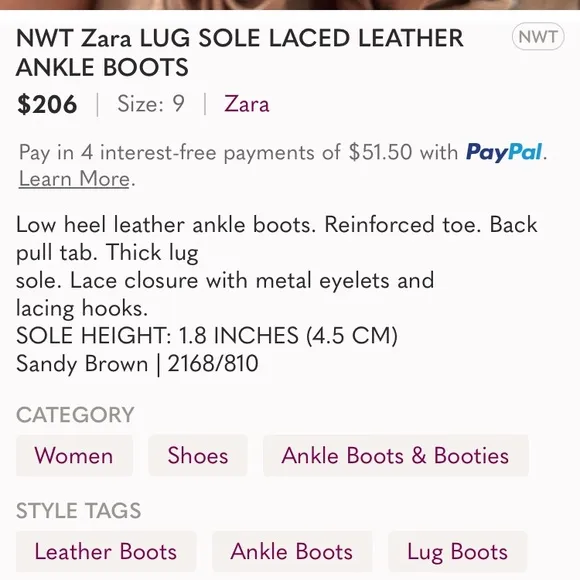Tap the Lug Boots style tag
The height and width of the screenshot is (580, 580).
tap(458, 552)
